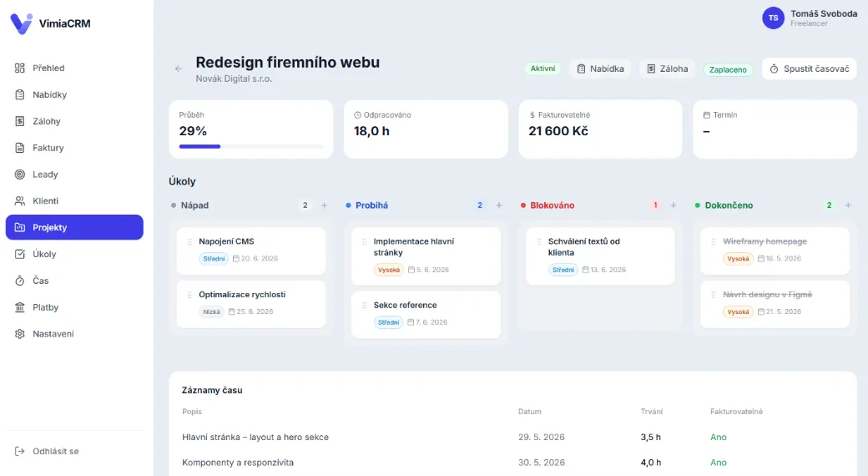The width and height of the screenshot is (868, 476).
Task: Click Nízká badge on Optimalizace rychlosti
Action: 211,312
